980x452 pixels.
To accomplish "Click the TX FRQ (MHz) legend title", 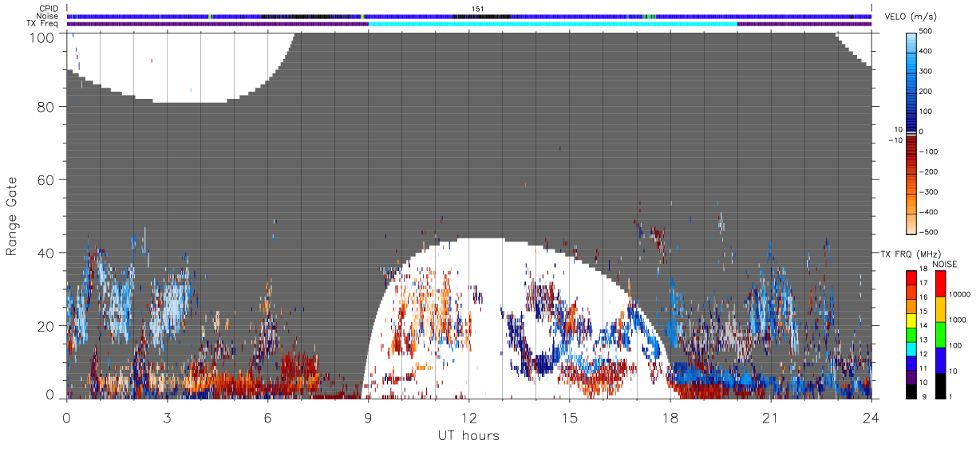I will click(x=909, y=254).
